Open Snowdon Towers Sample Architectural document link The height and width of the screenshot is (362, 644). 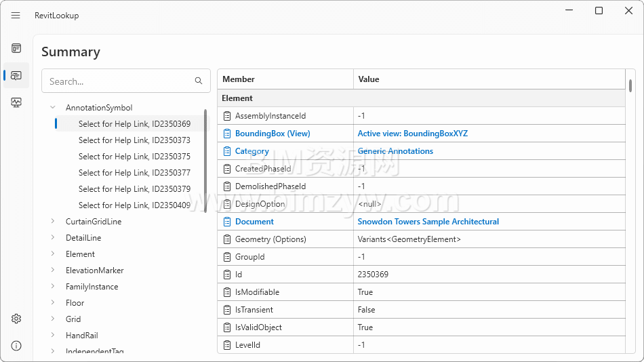coord(428,222)
